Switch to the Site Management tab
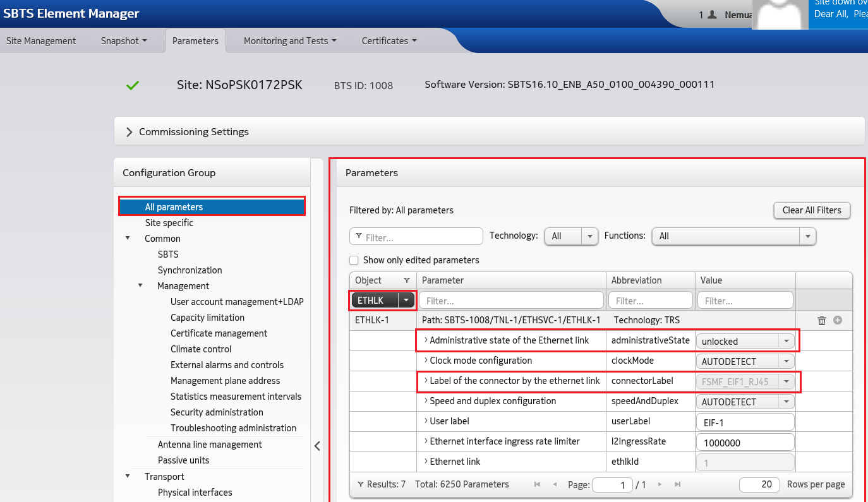This screenshot has width=868, height=502. [x=40, y=40]
